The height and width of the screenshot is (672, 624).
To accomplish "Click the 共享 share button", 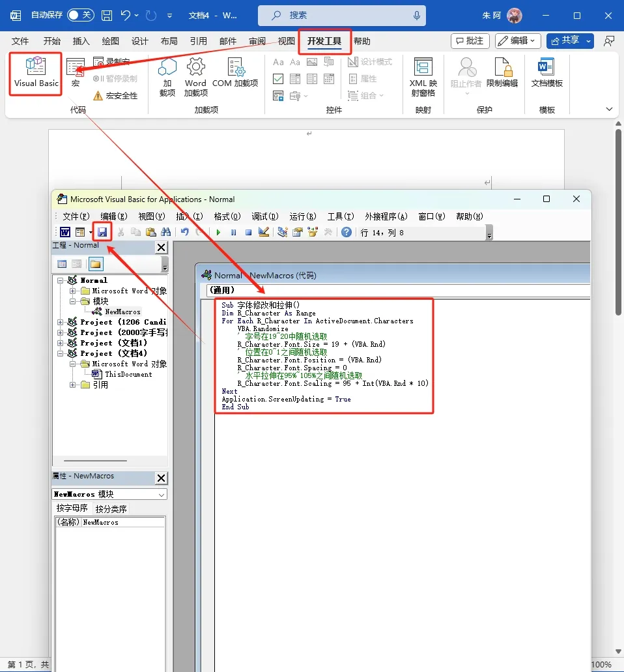I will [x=570, y=41].
